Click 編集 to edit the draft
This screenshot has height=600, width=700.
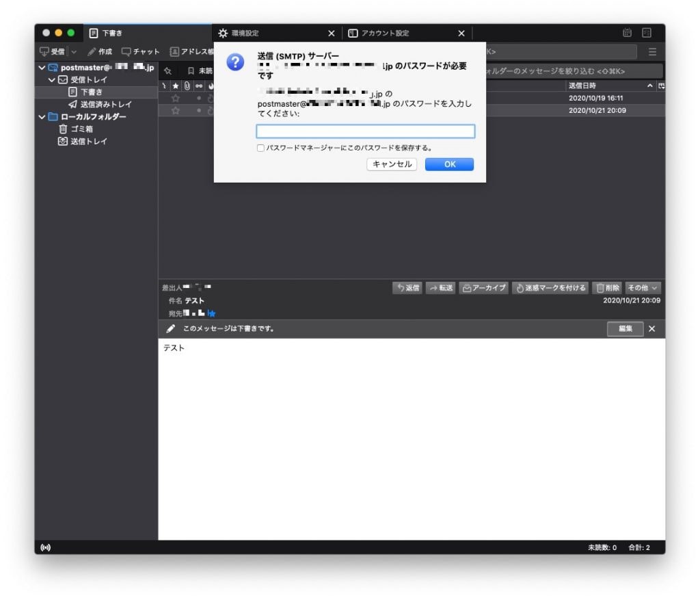[x=625, y=328]
